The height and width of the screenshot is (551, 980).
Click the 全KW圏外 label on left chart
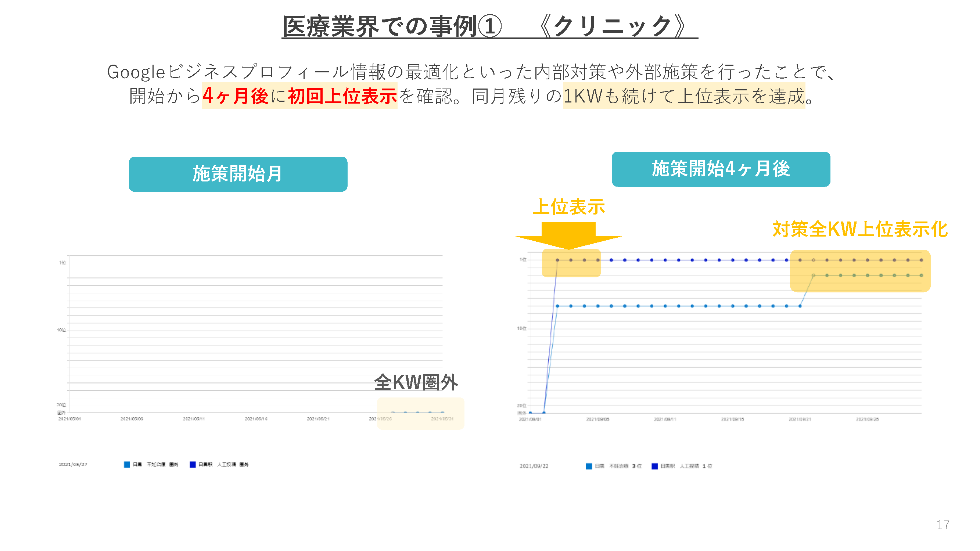[x=416, y=382]
